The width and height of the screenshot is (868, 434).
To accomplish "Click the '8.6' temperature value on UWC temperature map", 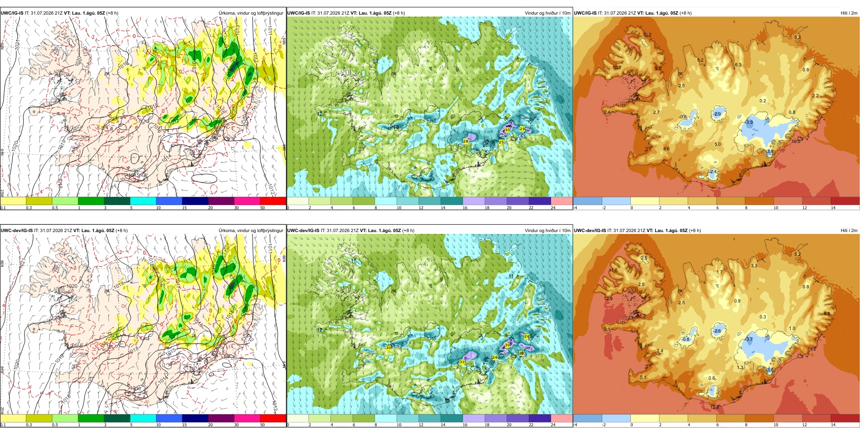I will tap(666, 149).
